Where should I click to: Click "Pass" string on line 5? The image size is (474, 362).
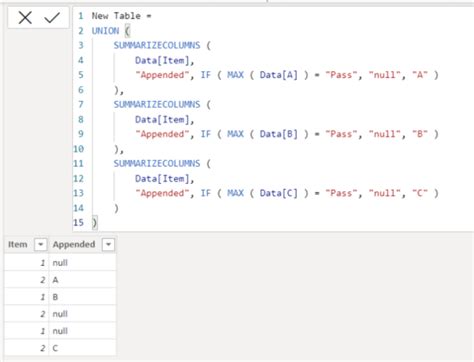point(341,75)
